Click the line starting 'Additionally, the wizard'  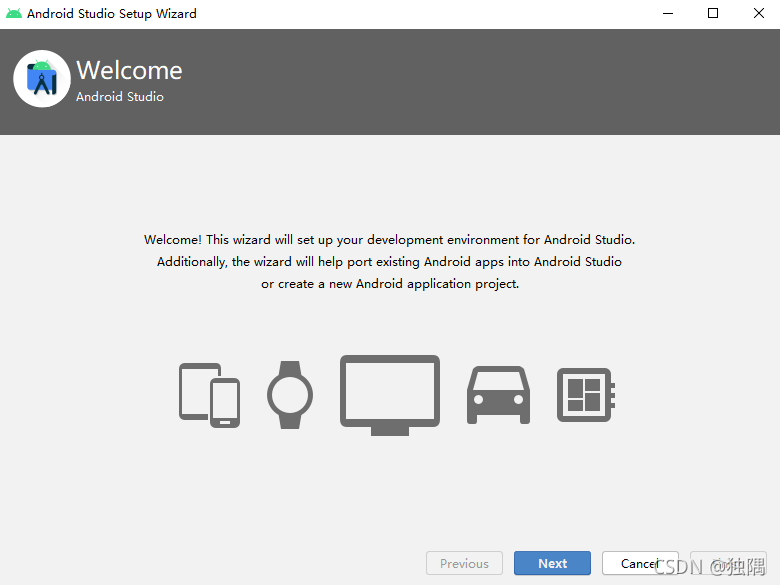point(390,262)
